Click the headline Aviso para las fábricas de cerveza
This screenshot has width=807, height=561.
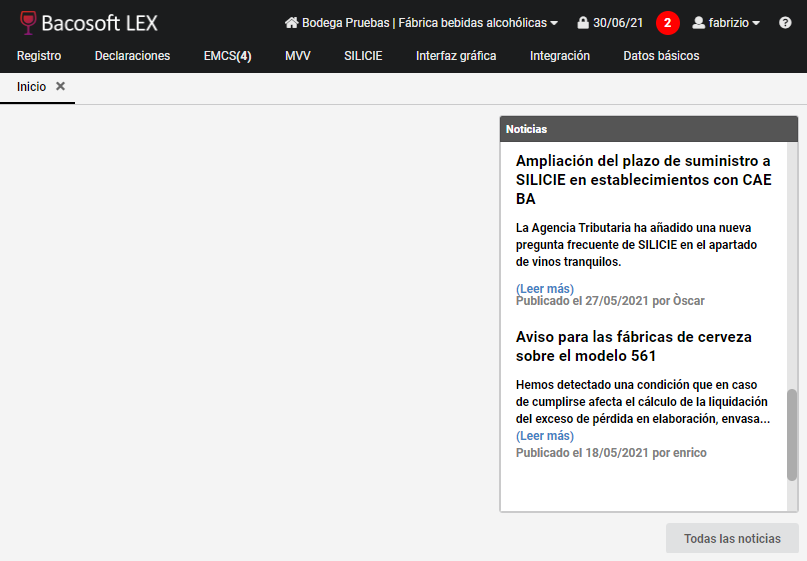tap(634, 346)
